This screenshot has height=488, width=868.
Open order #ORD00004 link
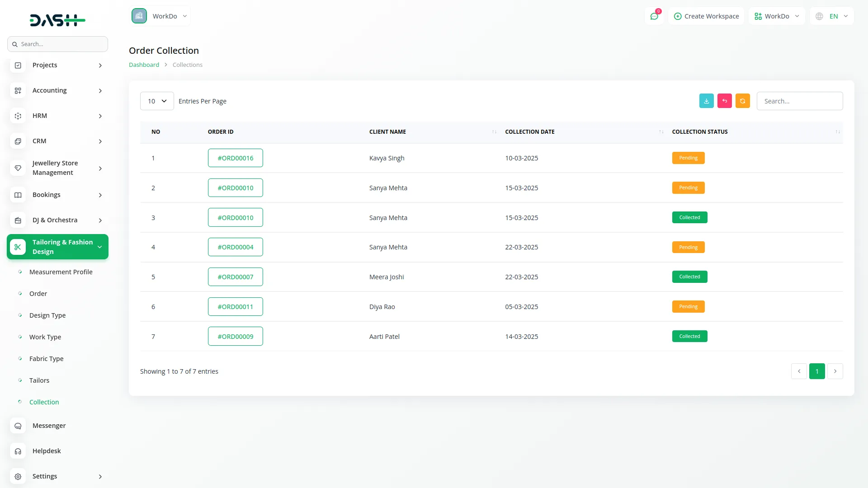point(236,247)
